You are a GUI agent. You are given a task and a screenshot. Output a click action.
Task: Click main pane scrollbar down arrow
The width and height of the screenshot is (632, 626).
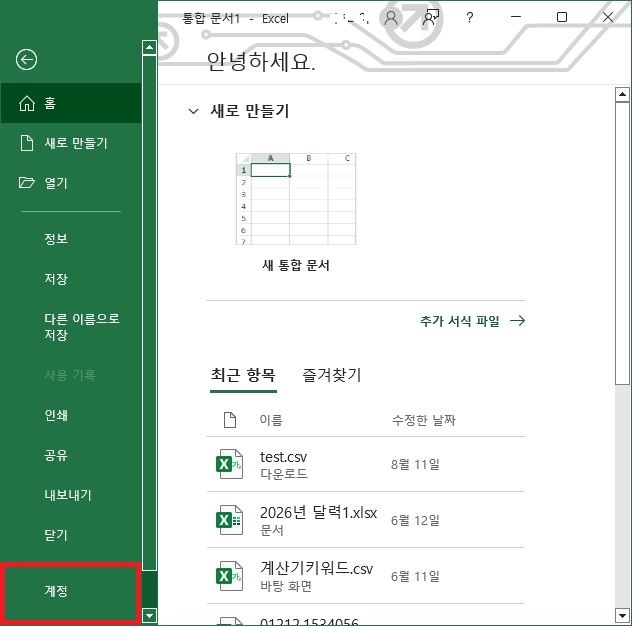point(622,616)
